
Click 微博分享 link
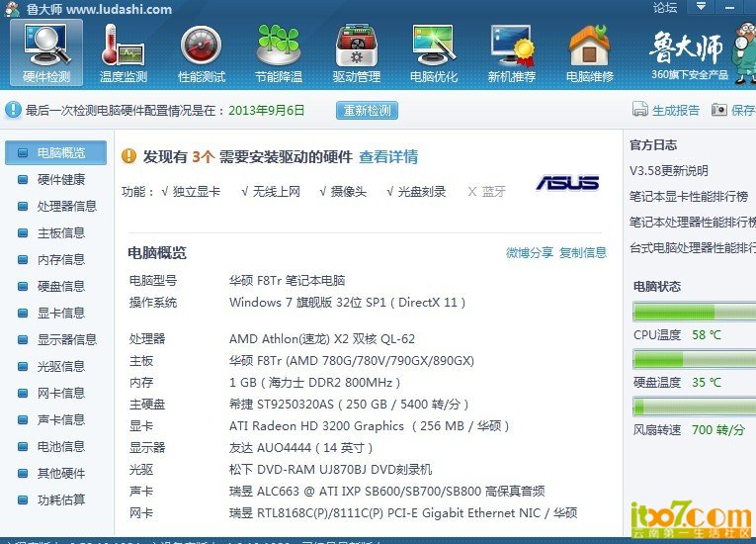pyautogui.click(x=530, y=252)
